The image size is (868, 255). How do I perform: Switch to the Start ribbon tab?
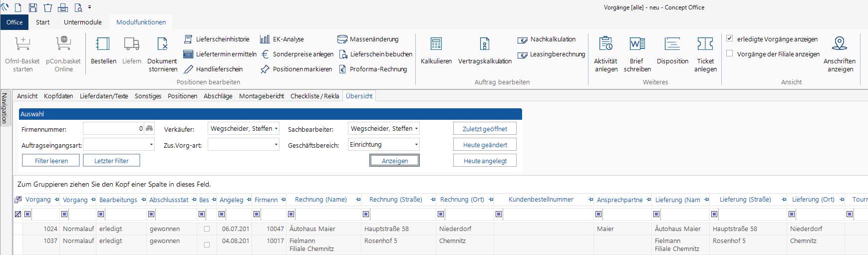(x=42, y=22)
